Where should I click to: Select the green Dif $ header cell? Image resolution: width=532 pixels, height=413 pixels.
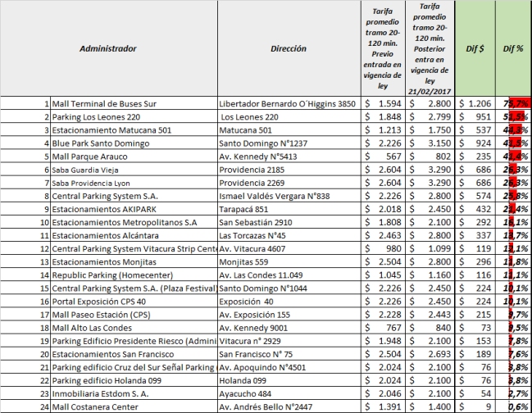[474, 48]
